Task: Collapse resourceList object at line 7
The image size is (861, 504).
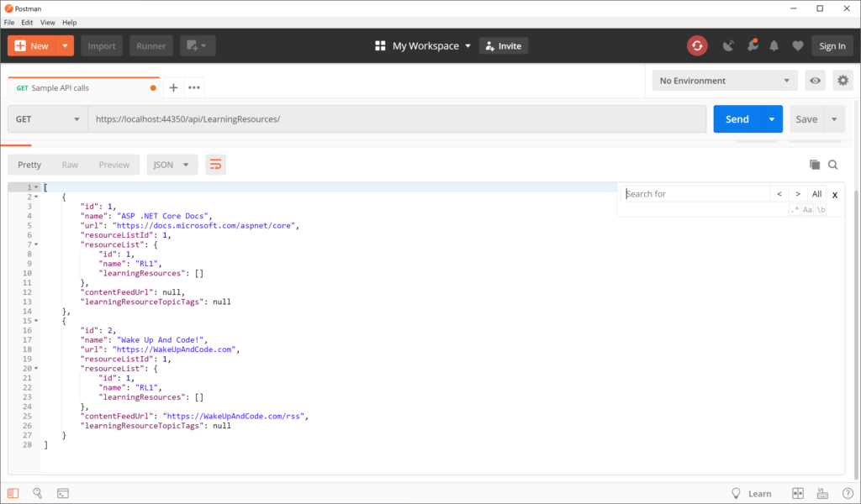Action: coord(36,244)
